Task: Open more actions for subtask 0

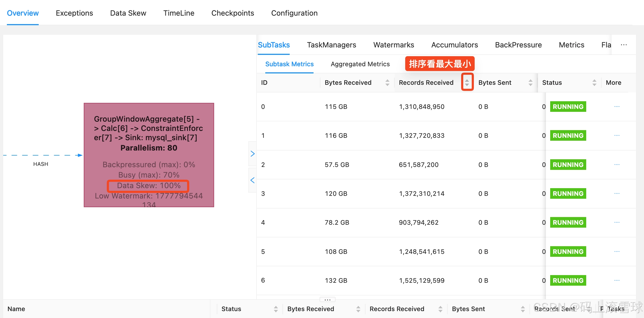Action: point(617,107)
